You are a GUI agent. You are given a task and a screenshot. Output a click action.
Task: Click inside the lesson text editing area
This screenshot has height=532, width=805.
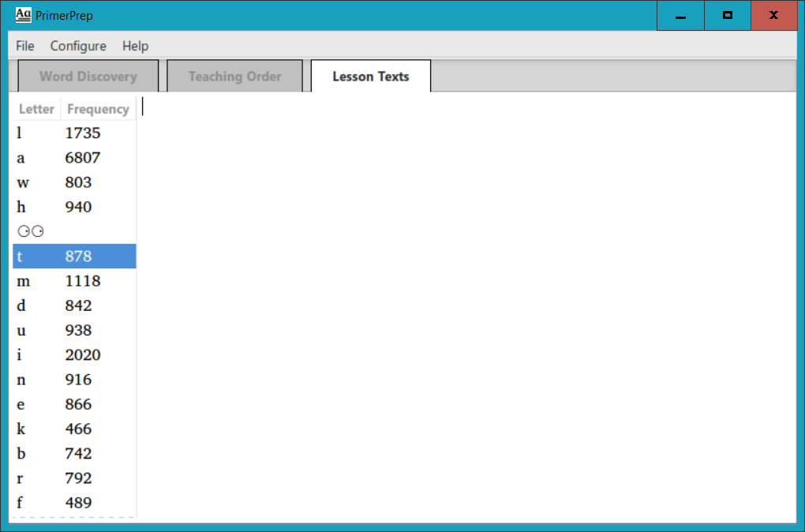(434, 276)
